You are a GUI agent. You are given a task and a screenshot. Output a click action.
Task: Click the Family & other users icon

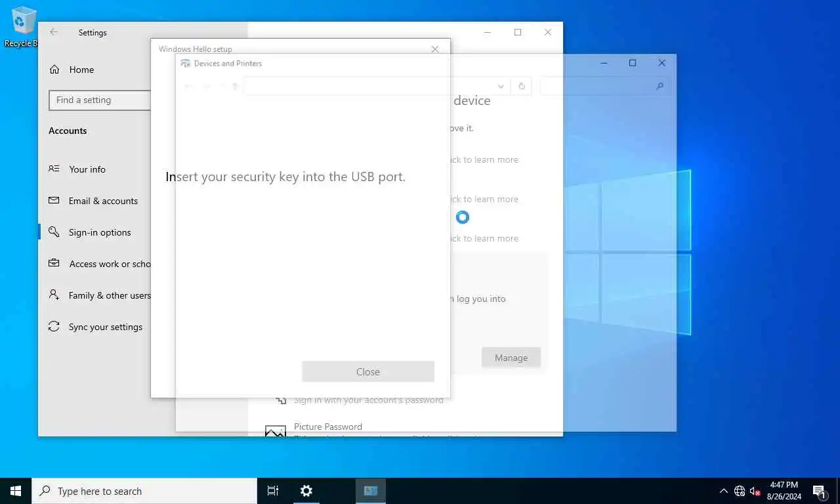[54, 295]
